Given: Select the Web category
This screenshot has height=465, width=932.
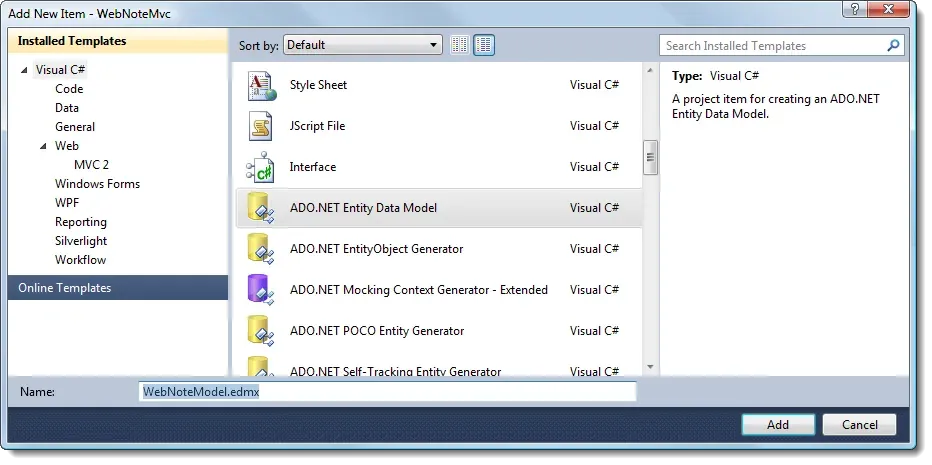Looking at the screenshot, I should tap(67, 146).
